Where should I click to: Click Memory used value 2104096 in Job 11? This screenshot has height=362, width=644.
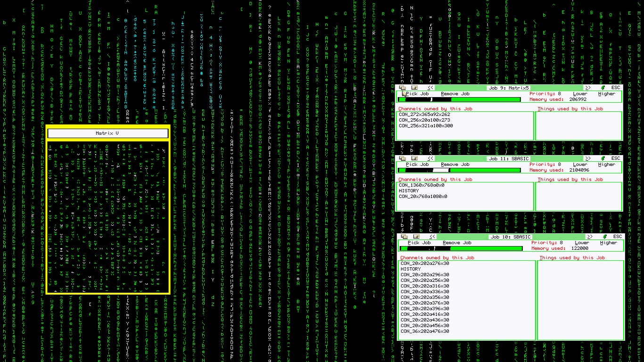pyautogui.click(x=579, y=170)
